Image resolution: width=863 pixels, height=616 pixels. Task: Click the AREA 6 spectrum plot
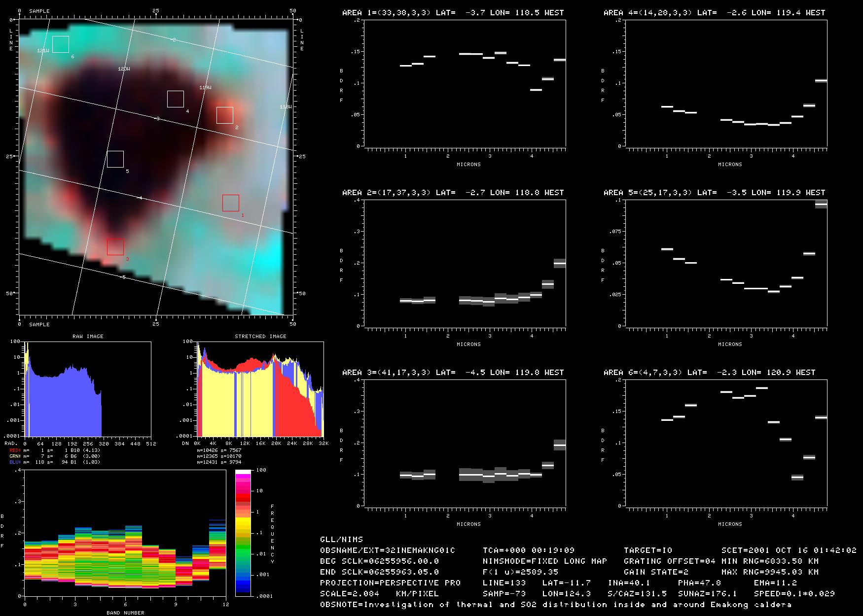(726, 443)
